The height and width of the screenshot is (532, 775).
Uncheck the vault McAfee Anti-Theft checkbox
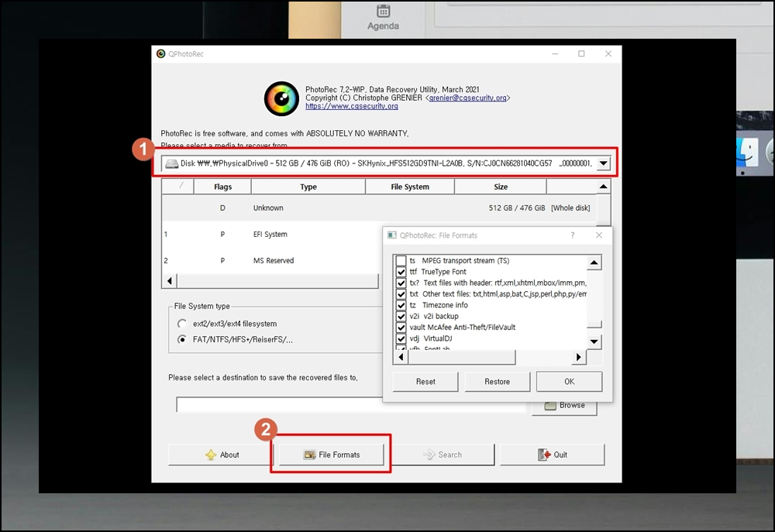(x=401, y=328)
